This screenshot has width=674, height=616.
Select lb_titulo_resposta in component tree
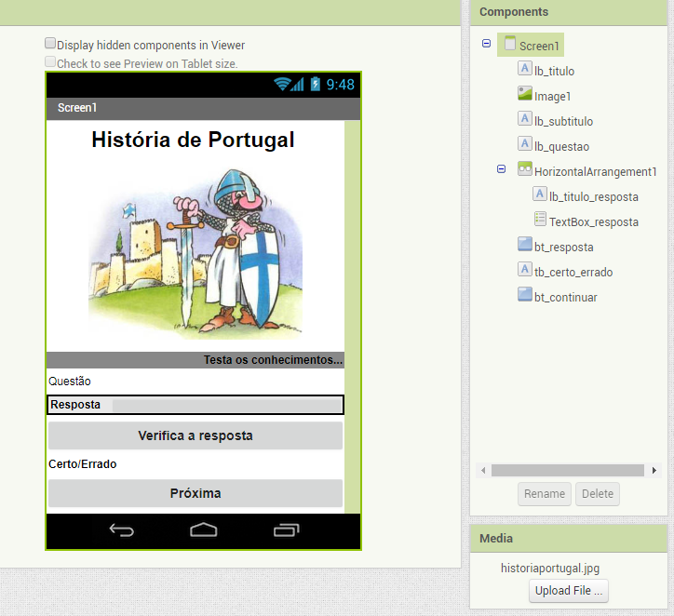coord(594,196)
